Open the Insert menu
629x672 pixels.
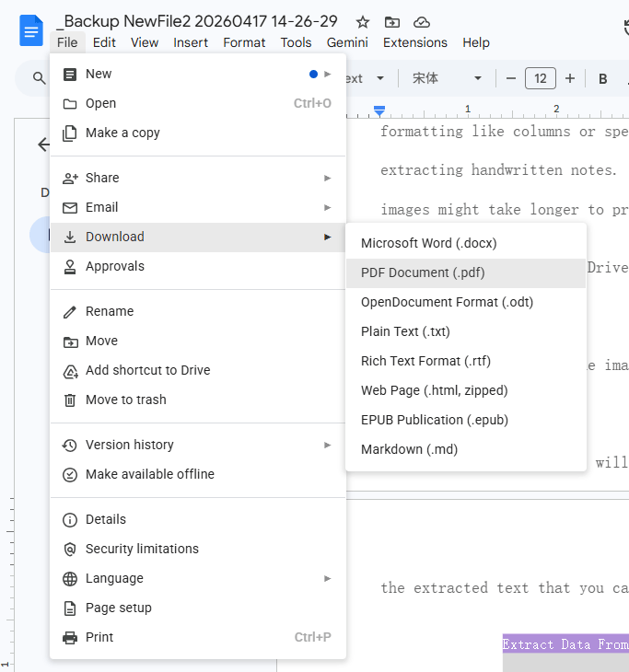click(x=191, y=43)
